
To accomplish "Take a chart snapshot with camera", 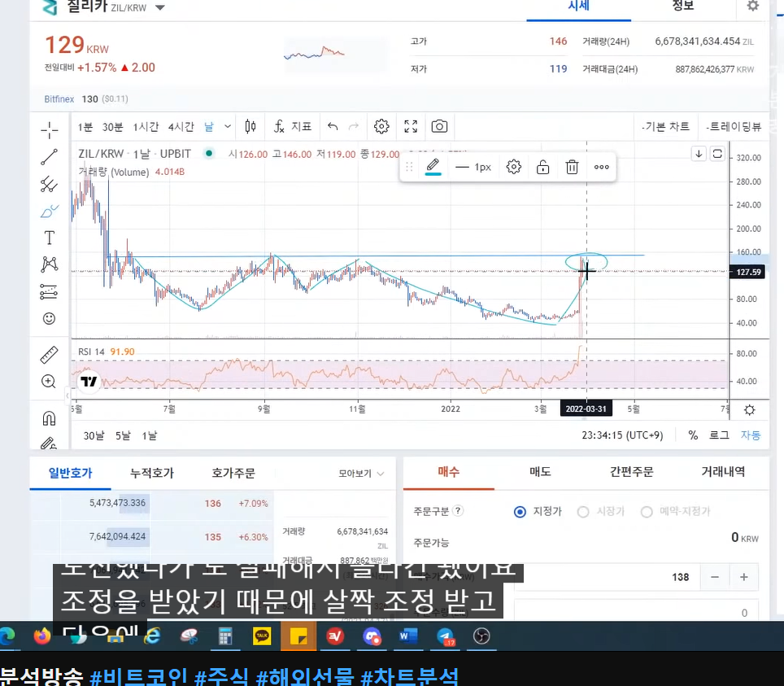I will 439,127.
